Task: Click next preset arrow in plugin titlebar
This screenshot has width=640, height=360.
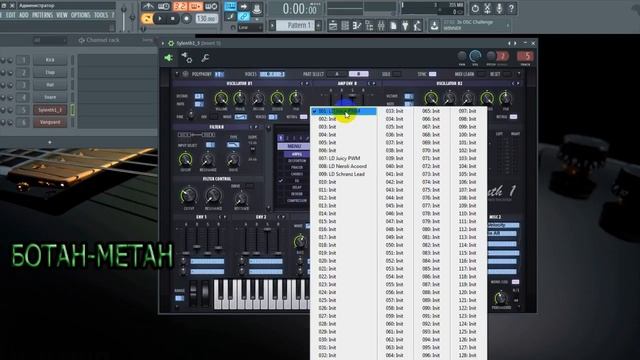Action: pos(516,43)
